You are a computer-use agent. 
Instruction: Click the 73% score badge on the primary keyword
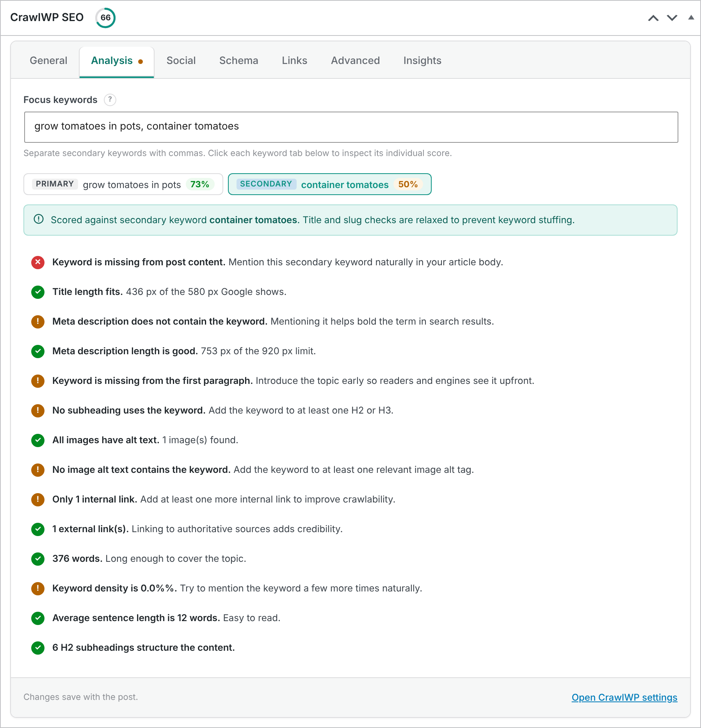click(x=200, y=184)
